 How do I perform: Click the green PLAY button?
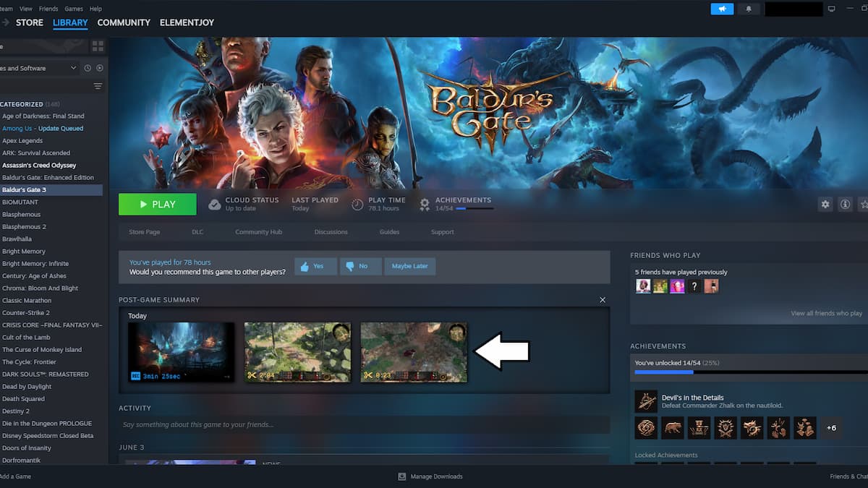157,204
